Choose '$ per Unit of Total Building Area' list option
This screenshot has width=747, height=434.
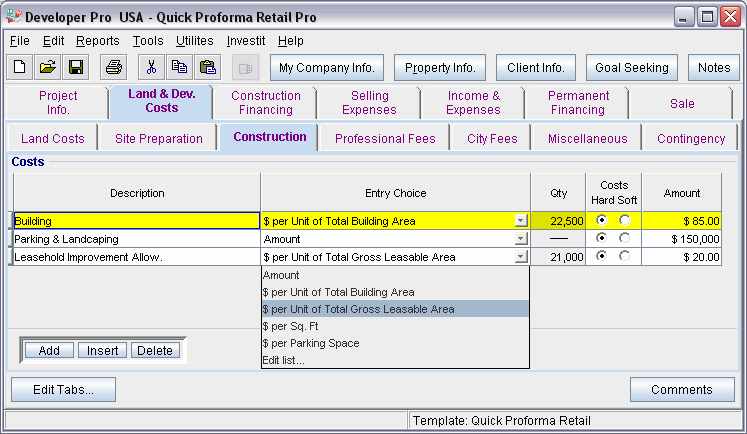395,292
